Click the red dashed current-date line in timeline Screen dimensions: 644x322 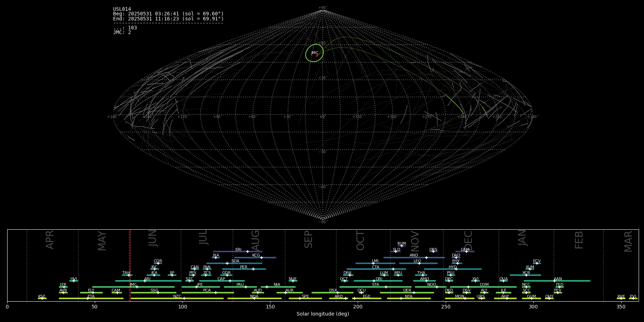coord(130,265)
